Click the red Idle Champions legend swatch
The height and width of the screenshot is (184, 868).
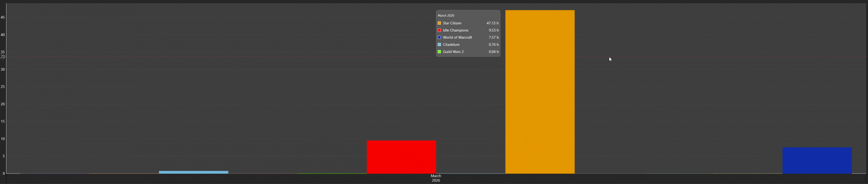(x=439, y=30)
